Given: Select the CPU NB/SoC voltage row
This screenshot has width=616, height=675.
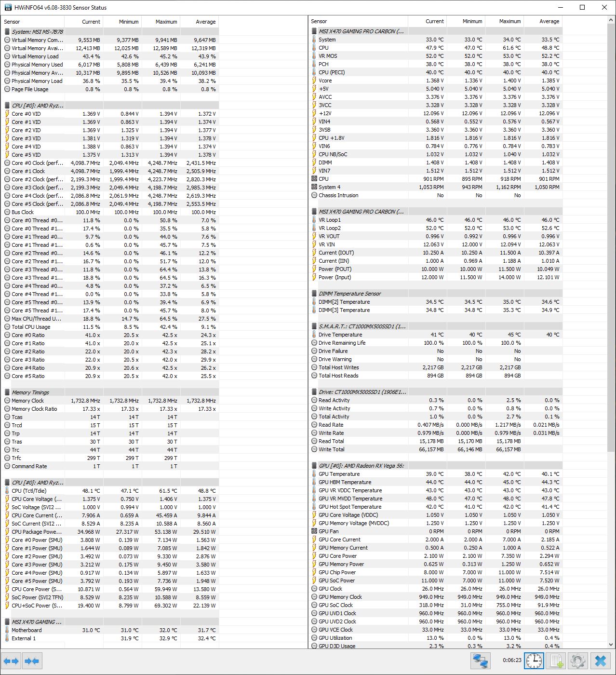Looking at the screenshot, I should click(x=436, y=154).
